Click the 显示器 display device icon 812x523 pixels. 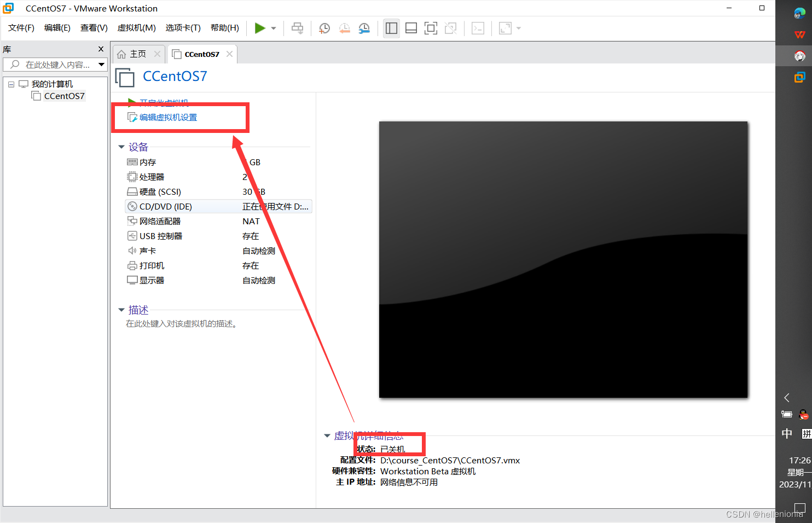[x=132, y=280]
